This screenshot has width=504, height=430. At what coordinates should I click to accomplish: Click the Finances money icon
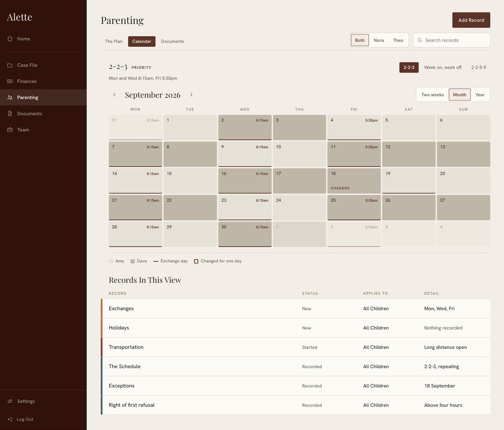(10, 81)
